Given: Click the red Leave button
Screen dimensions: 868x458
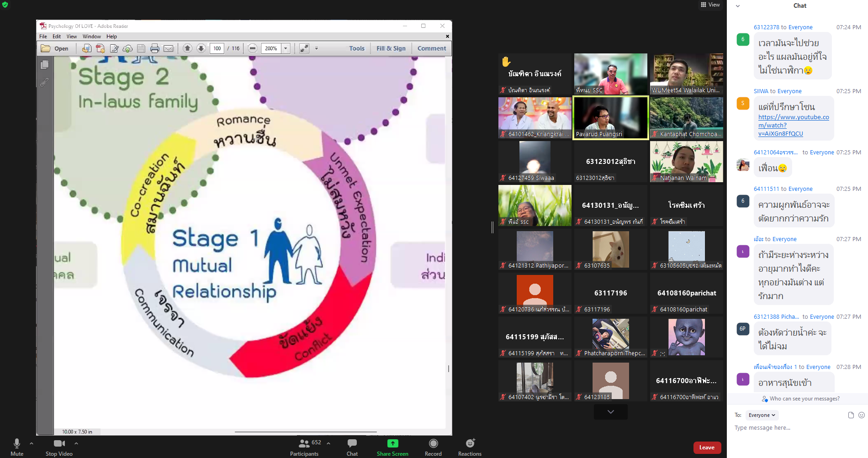Looking at the screenshot, I should point(707,447).
